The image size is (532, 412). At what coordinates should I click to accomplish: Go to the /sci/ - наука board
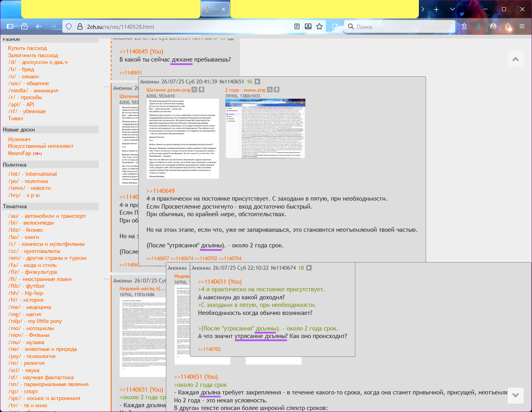pyautogui.click(x=24, y=370)
